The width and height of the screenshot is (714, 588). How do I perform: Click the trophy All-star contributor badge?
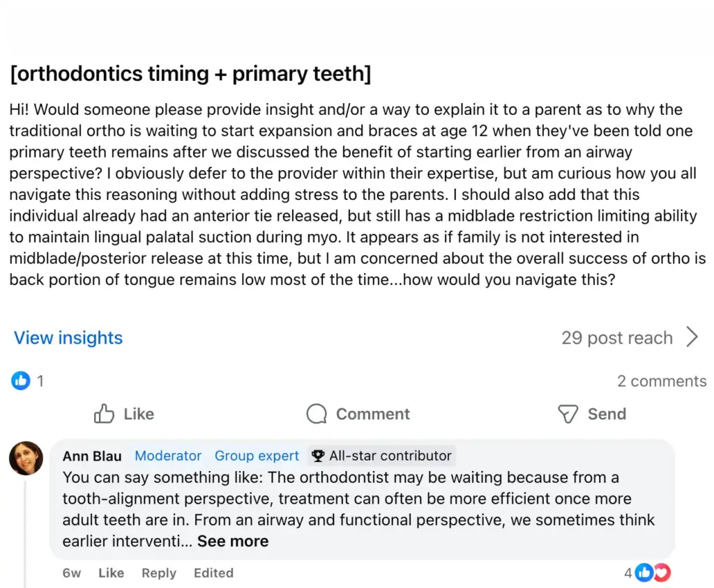381,456
